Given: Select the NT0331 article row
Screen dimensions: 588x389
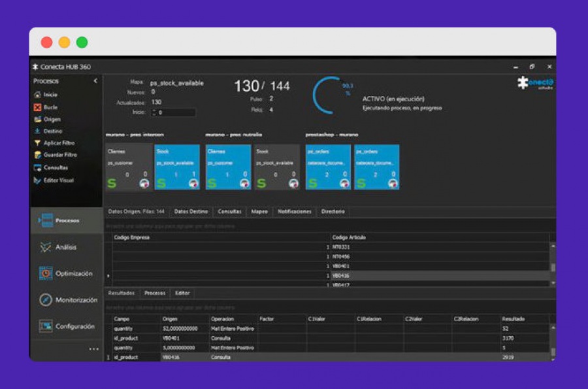Looking at the screenshot, I should tap(331, 247).
